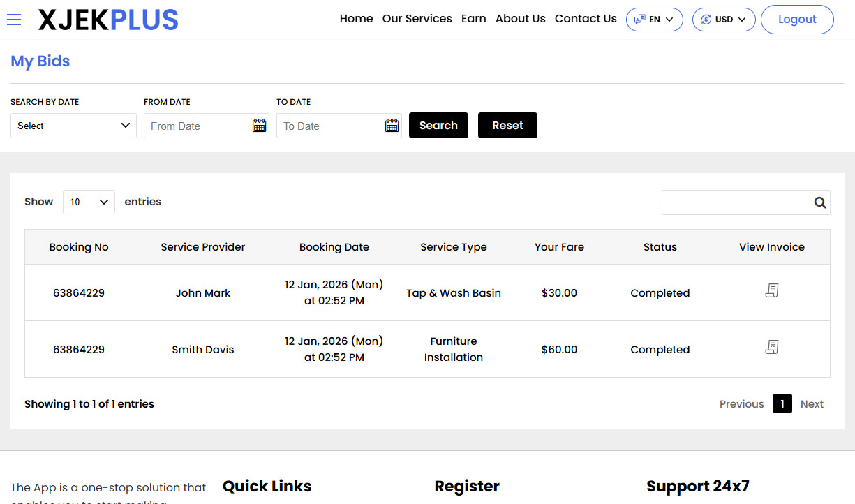Open the Earn menu item

(473, 19)
